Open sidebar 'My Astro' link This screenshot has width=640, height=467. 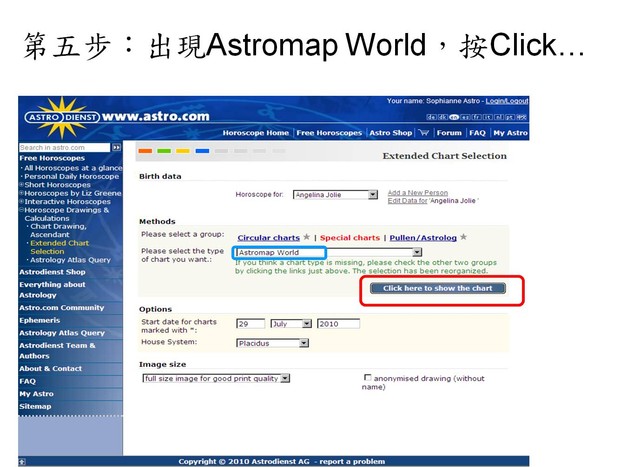[x=36, y=394]
